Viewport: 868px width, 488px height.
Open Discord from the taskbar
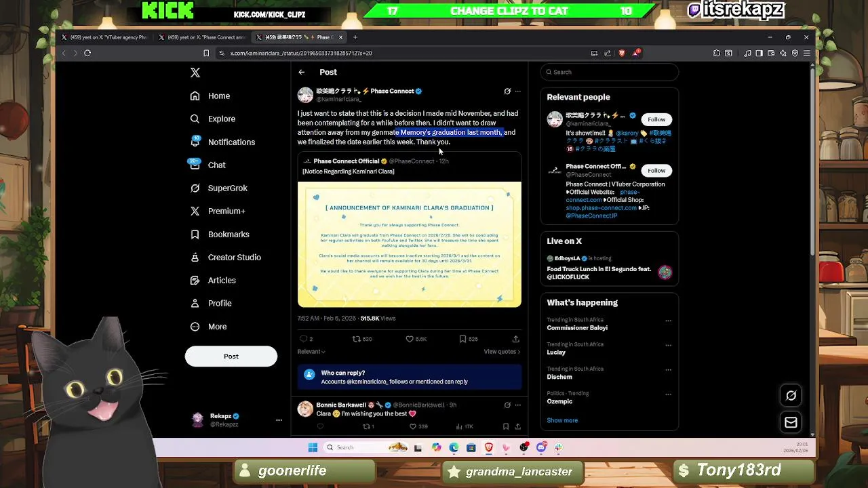541,447
